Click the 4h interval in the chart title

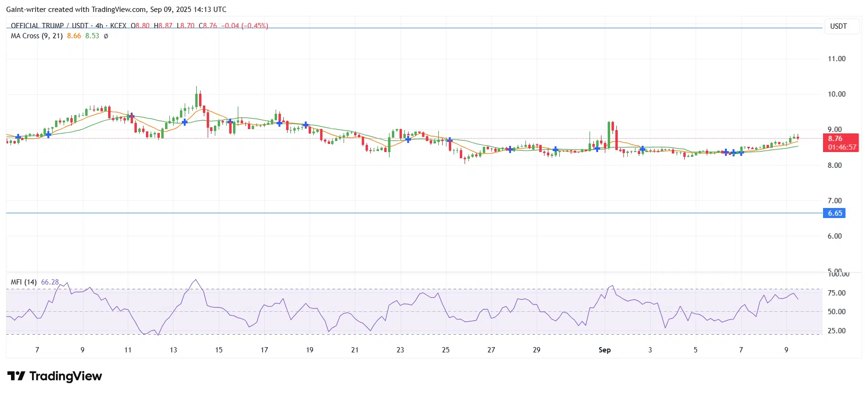(99, 26)
